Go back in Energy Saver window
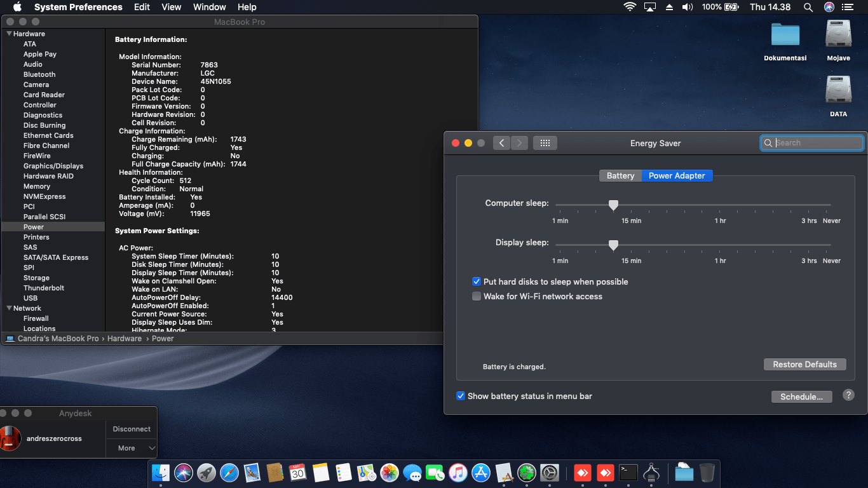Viewport: 868px width, 488px height. (502, 143)
